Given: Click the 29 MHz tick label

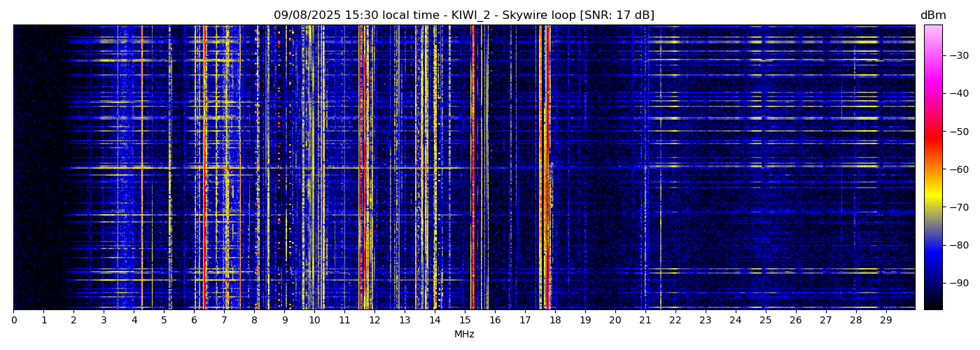Looking at the screenshot, I should 885,321.
